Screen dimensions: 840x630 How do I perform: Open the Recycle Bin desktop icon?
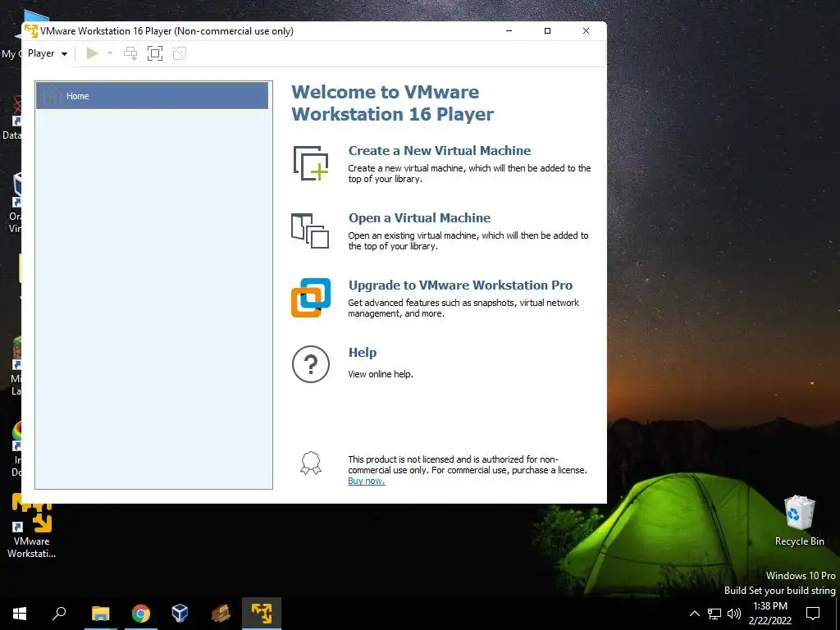pos(799,521)
